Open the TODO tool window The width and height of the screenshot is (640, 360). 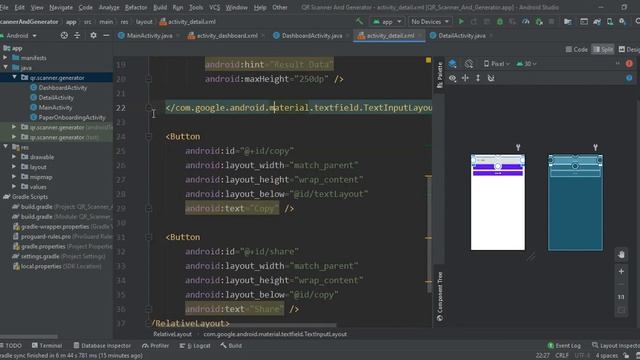[11, 346]
